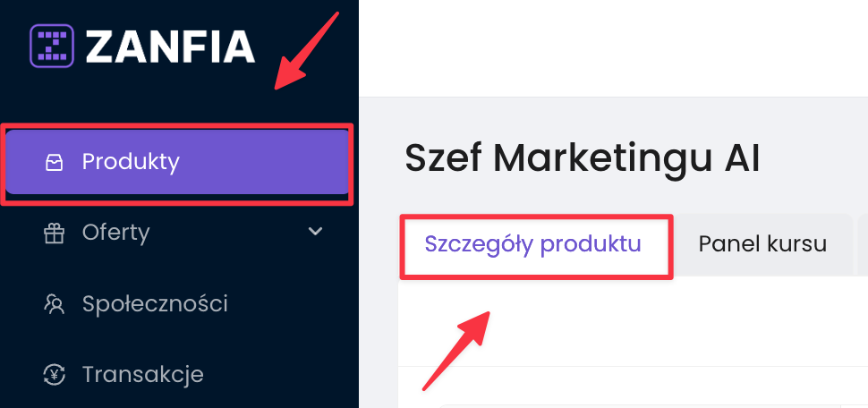868x408 pixels.
Task: Go to Społeczności in the sidebar
Action: click(x=154, y=303)
